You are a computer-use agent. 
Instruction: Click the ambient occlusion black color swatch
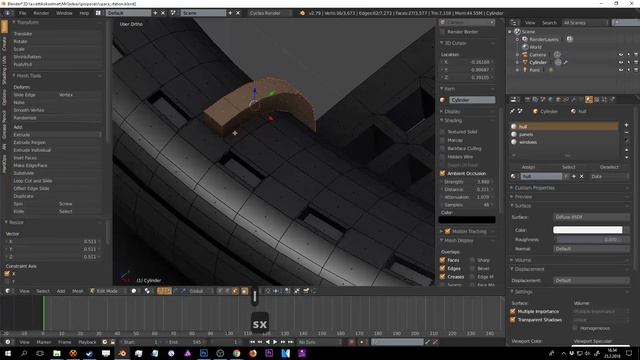(467, 220)
